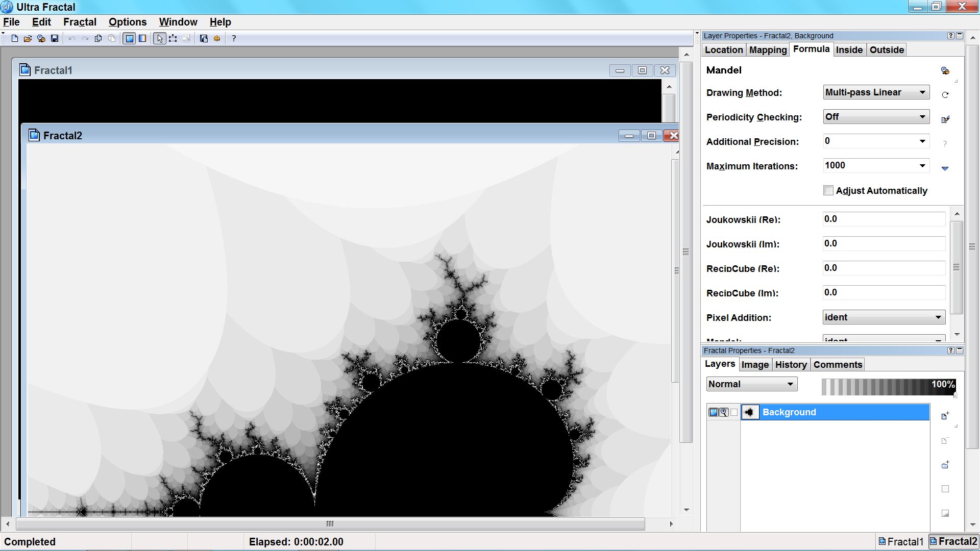The width and height of the screenshot is (980, 551).
Task: Click the empty mask square icon
Action: tap(945, 489)
